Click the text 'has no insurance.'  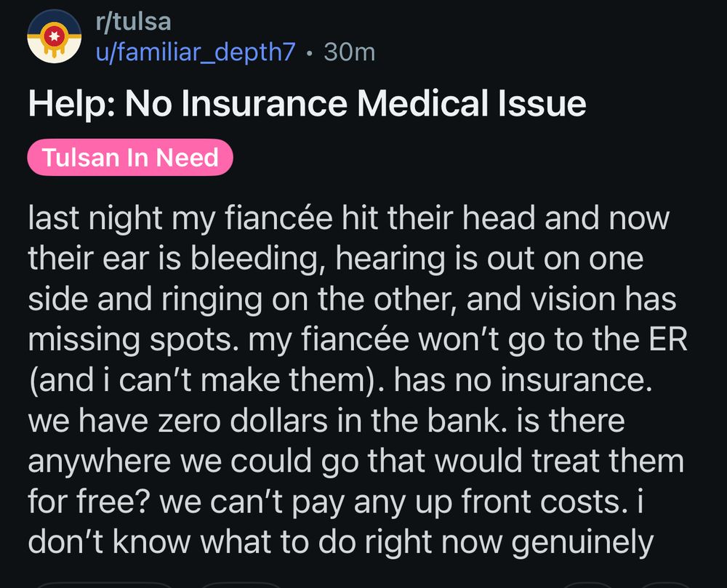click(x=523, y=380)
